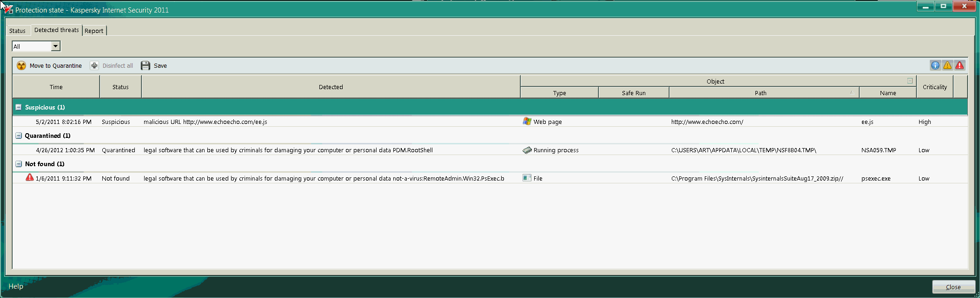Viewport: 980px width, 298px height.
Task: Select the Detected threats tab
Action: [x=57, y=30]
